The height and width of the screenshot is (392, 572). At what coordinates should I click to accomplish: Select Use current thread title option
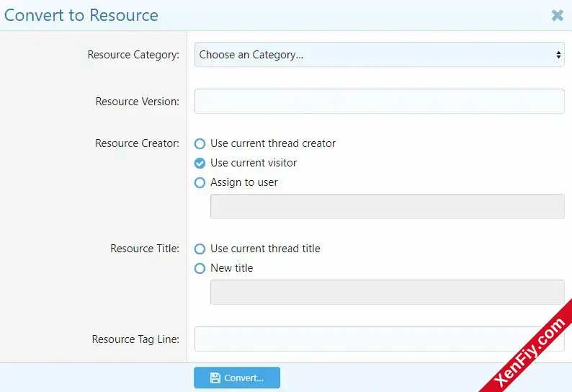pos(200,249)
